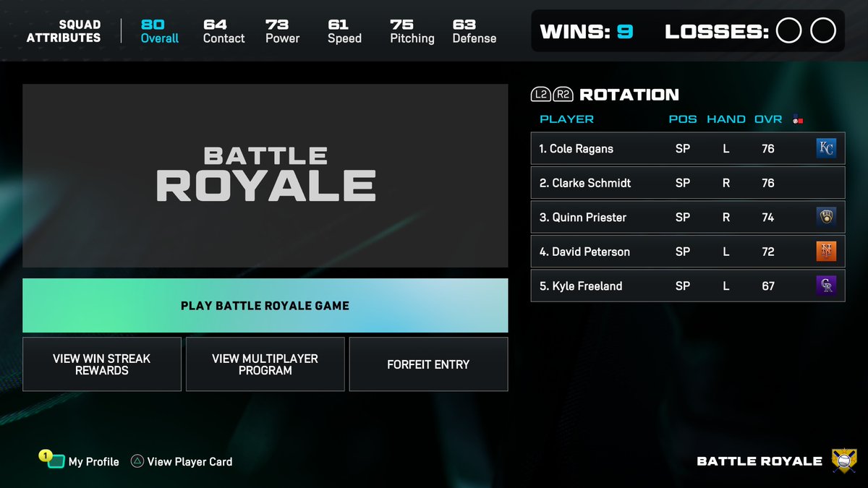This screenshot has height=488, width=868.
Task: Click the ROTATION heading
Action: point(629,95)
